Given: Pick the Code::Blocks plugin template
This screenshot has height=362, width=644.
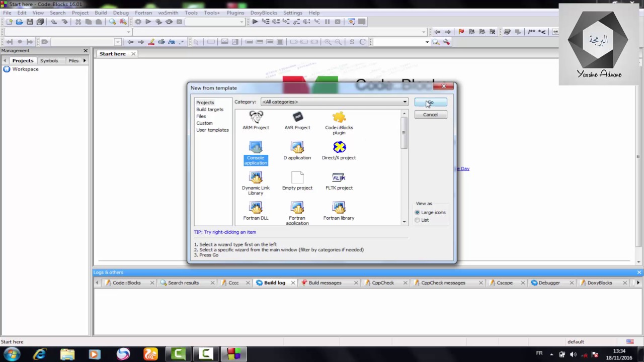Looking at the screenshot, I should pyautogui.click(x=339, y=123).
